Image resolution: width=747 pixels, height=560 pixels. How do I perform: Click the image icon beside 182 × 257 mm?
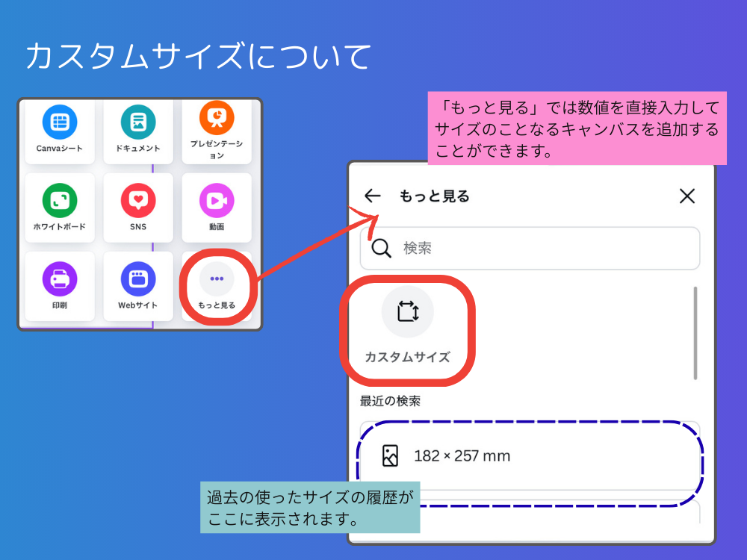pos(390,455)
